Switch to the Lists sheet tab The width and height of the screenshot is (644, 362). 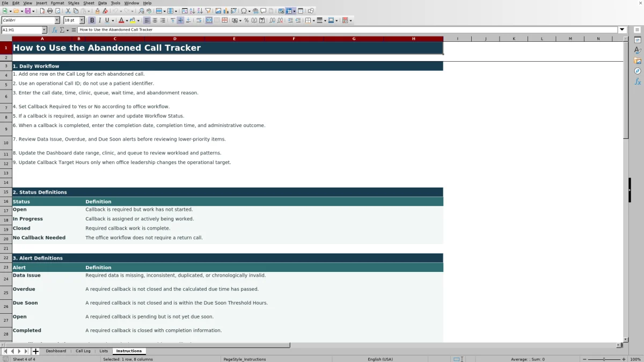click(x=104, y=351)
